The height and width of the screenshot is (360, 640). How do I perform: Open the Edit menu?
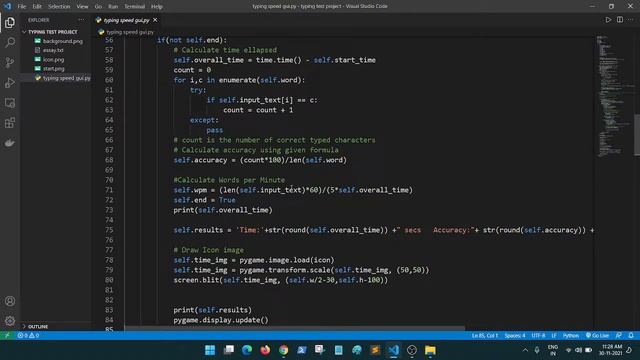click(x=37, y=7)
